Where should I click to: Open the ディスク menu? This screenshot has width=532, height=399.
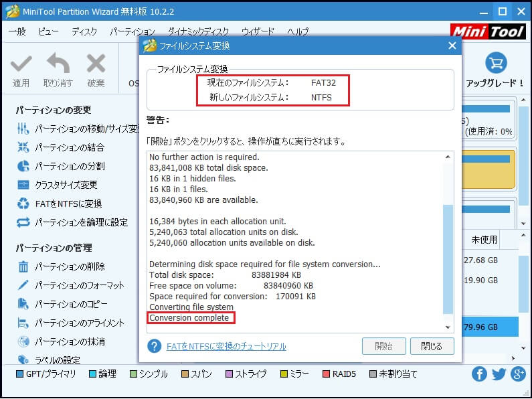click(84, 31)
